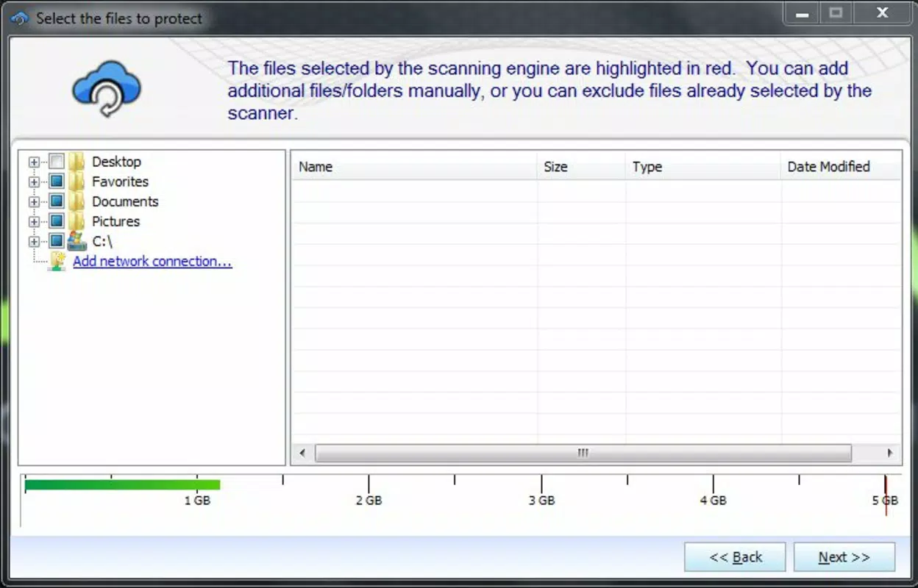Click the 3 GB scale label
Viewport: 918px width, 588px height.
coord(541,501)
